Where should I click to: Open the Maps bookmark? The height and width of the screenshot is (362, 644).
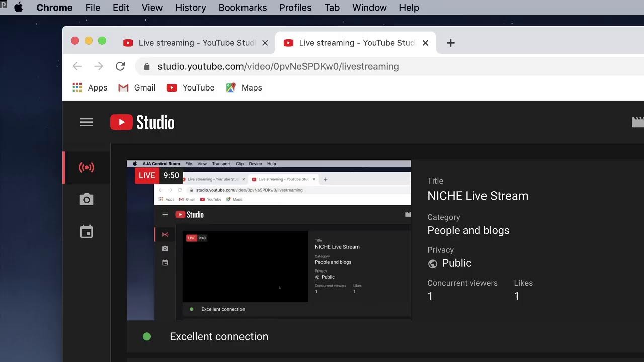click(244, 87)
